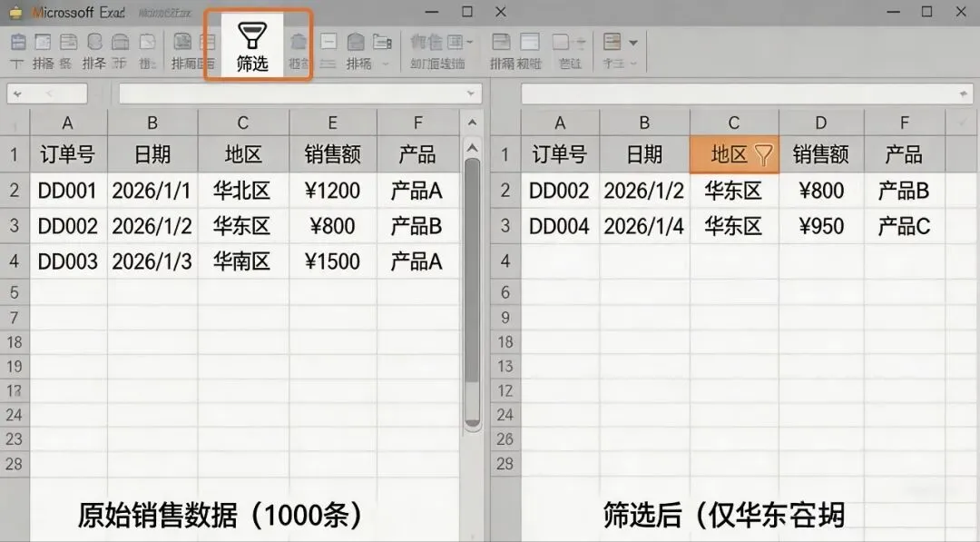Click 销售额 header cell in left sheet
The width and height of the screenshot is (980, 542).
tap(332, 154)
